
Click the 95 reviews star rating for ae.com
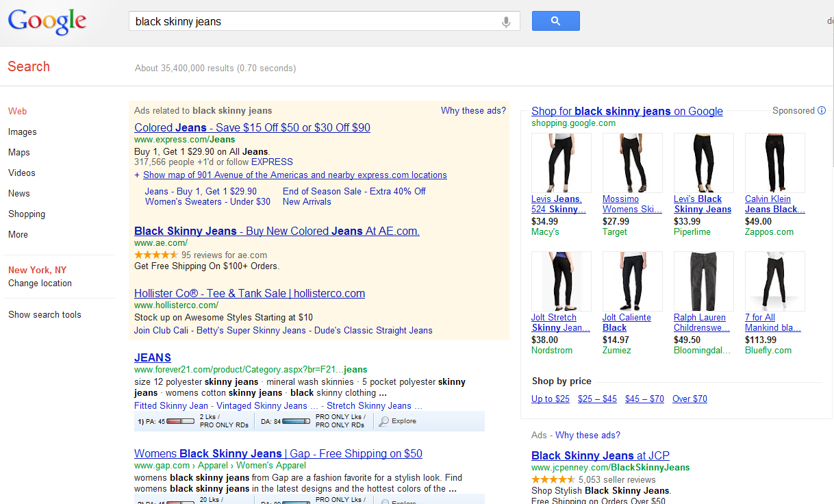[156, 255]
